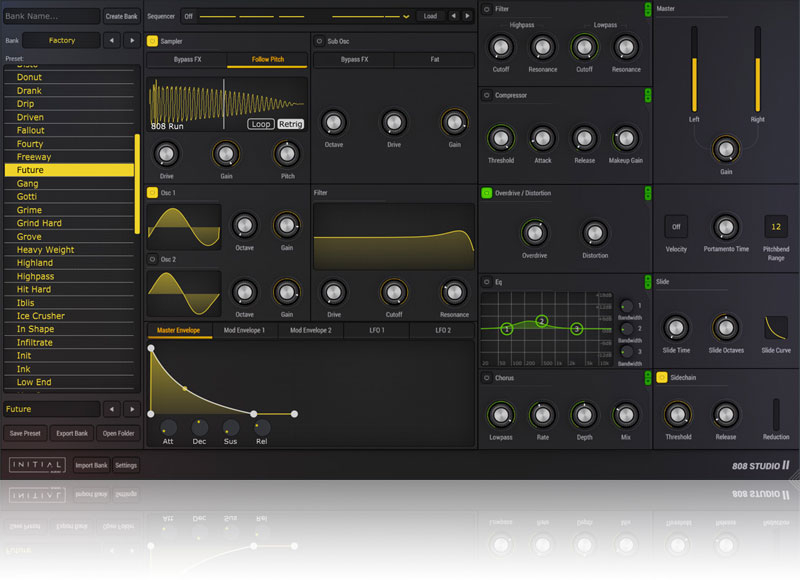The image size is (800, 580).
Task: Click EQ band 2 node
Action: coord(542,321)
